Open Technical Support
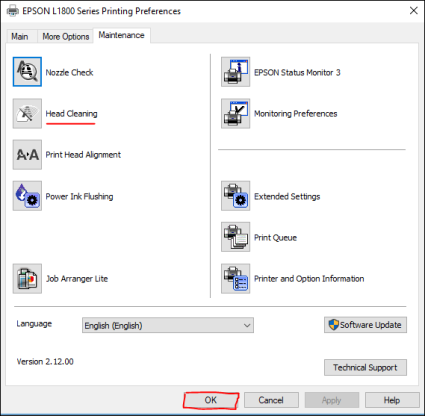This screenshot has width=425, height=416. [x=365, y=367]
